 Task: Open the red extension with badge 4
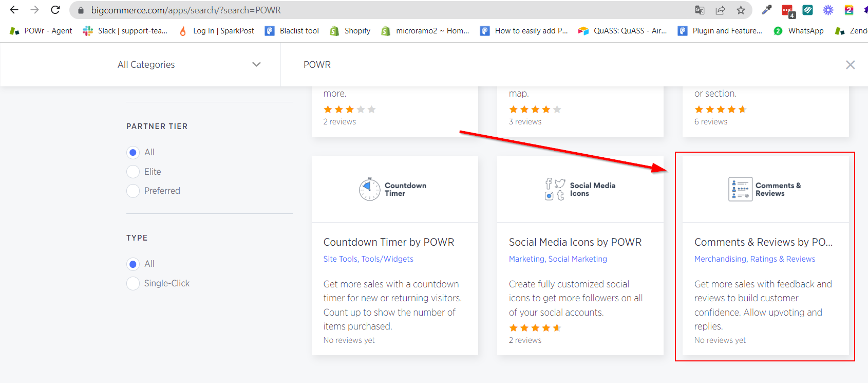pyautogui.click(x=788, y=11)
